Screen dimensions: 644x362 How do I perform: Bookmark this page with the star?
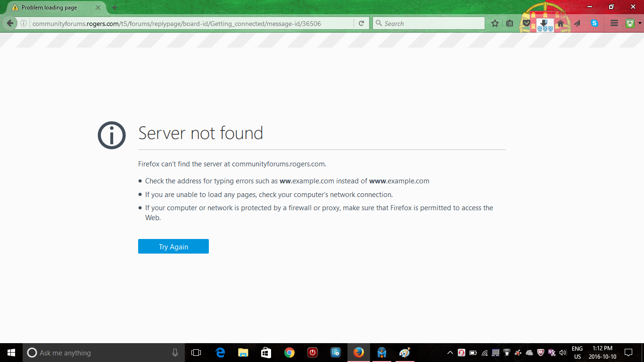tap(495, 23)
